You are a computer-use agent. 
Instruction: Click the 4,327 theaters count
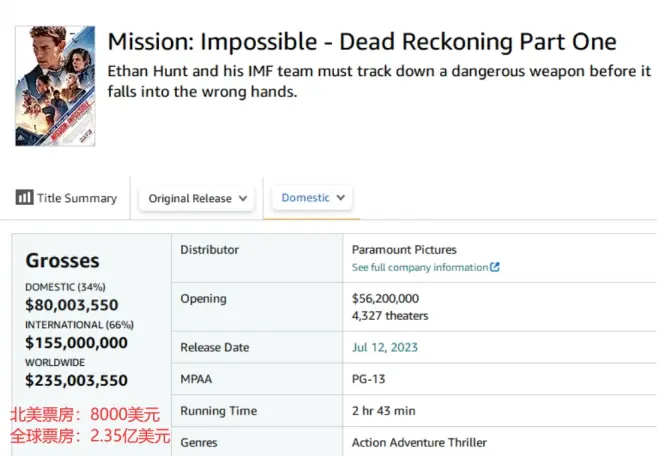click(x=390, y=316)
